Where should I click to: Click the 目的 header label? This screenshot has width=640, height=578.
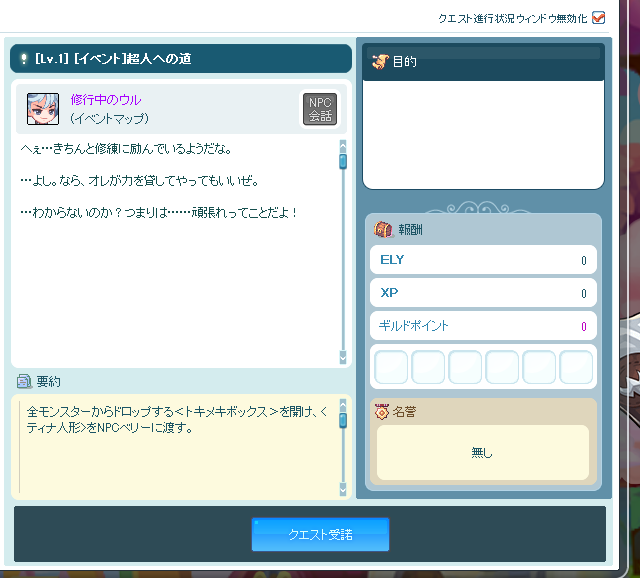[404, 62]
